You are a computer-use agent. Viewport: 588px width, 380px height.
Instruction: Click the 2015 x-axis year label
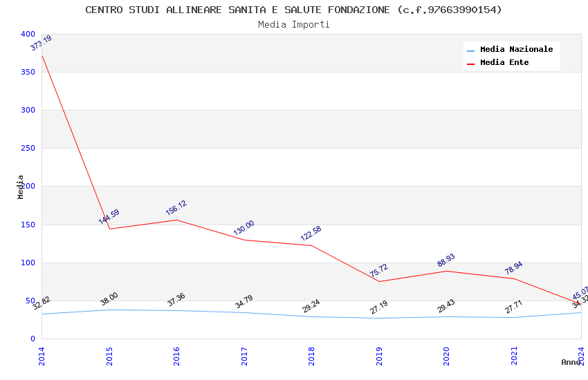pos(109,356)
